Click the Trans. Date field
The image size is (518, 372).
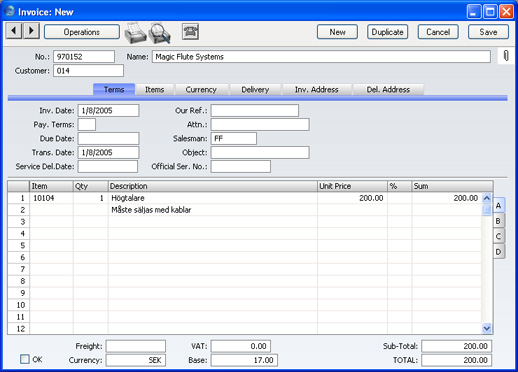pos(108,152)
